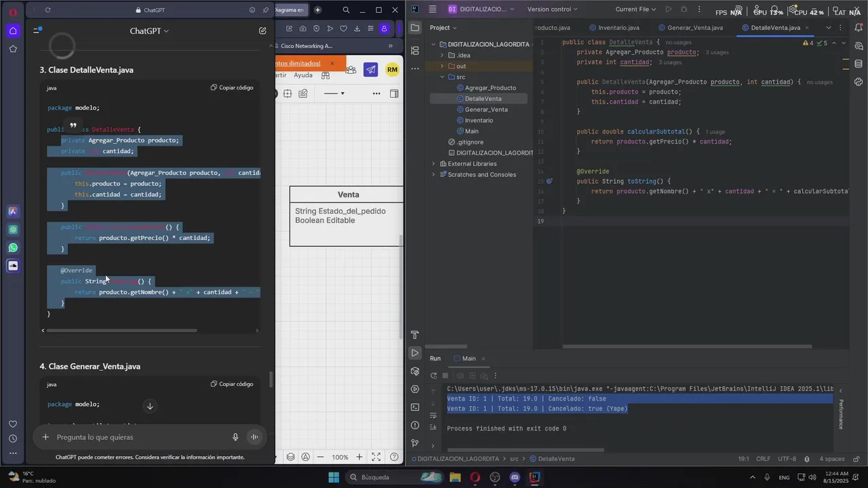
Task: Open Opera sidebar heart favorites icon
Action: (x=13, y=424)
